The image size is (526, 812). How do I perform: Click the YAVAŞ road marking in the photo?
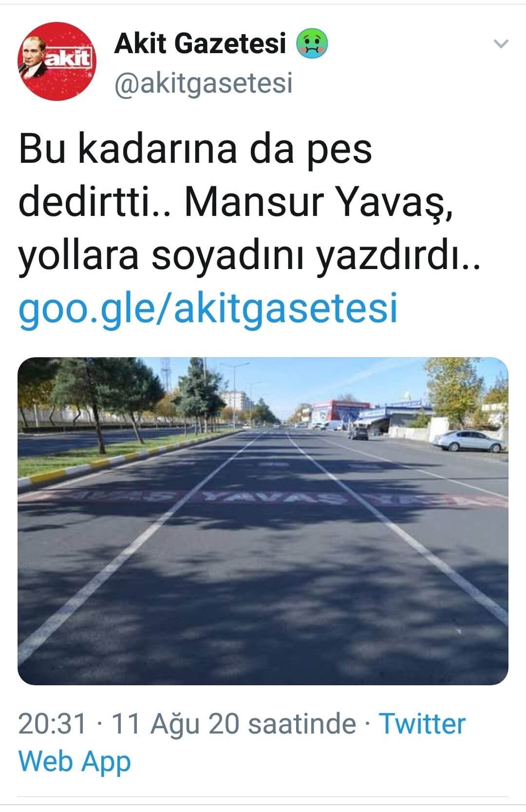[x=274, y=497]
